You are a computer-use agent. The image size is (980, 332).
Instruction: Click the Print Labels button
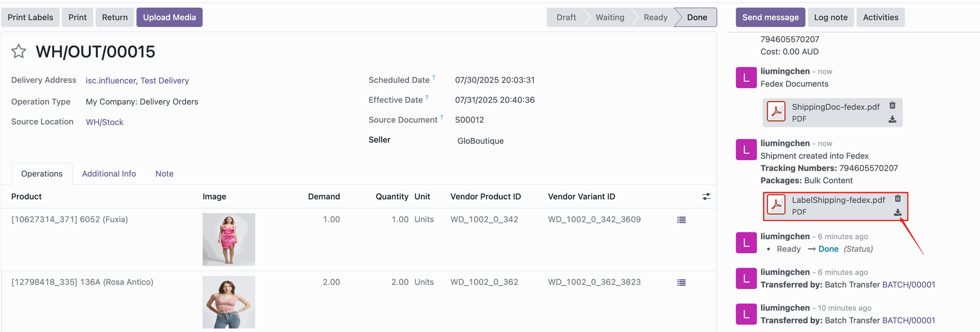point(30,17)
